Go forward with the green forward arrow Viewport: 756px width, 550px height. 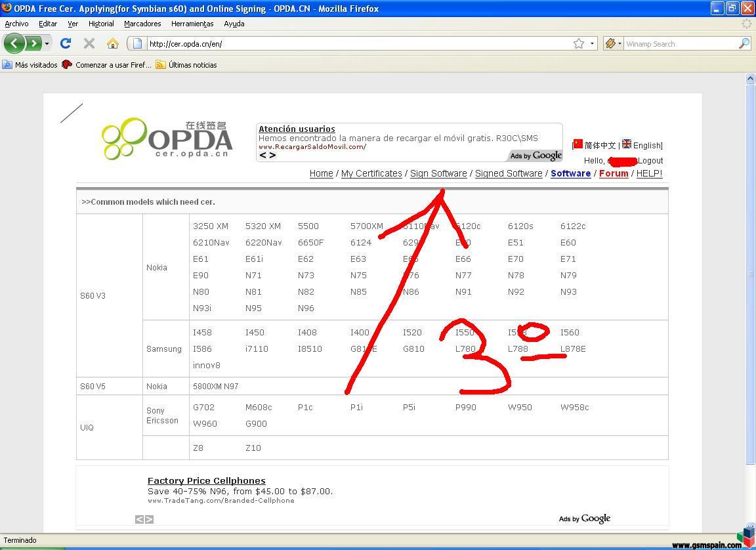[x=33, y=44]
